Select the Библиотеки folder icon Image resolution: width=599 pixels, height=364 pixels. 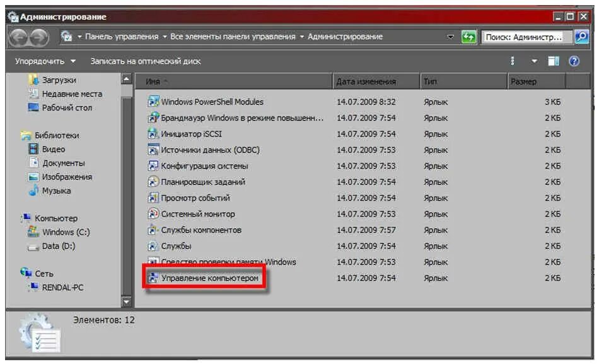click(26, 135)
